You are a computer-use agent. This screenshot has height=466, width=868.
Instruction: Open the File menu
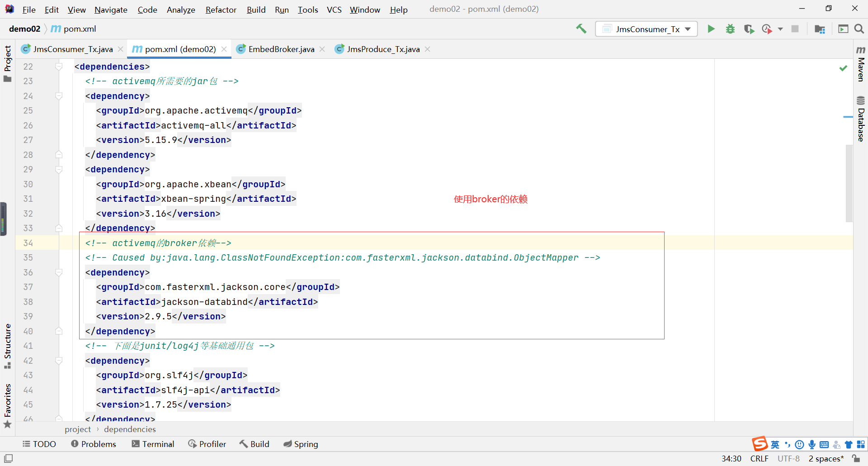29,10
